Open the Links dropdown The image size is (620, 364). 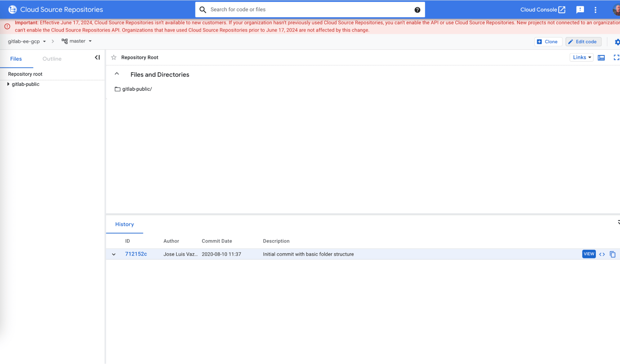coord(582,57)
